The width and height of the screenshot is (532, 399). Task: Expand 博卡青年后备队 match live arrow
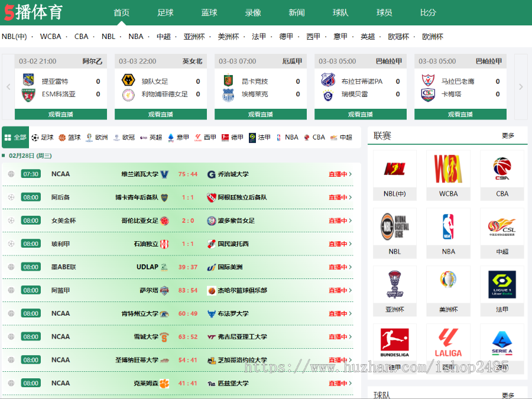point(351,197)
